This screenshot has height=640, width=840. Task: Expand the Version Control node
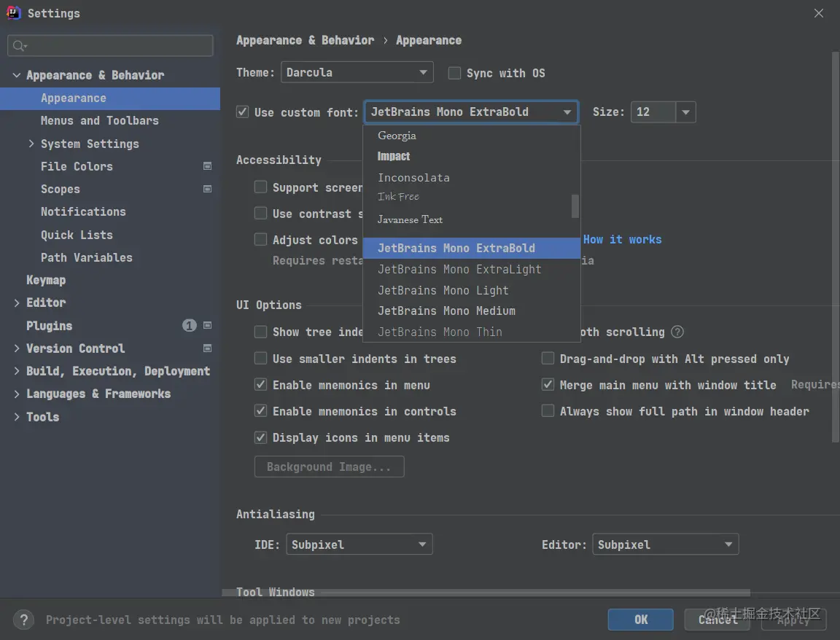[17, 348]
